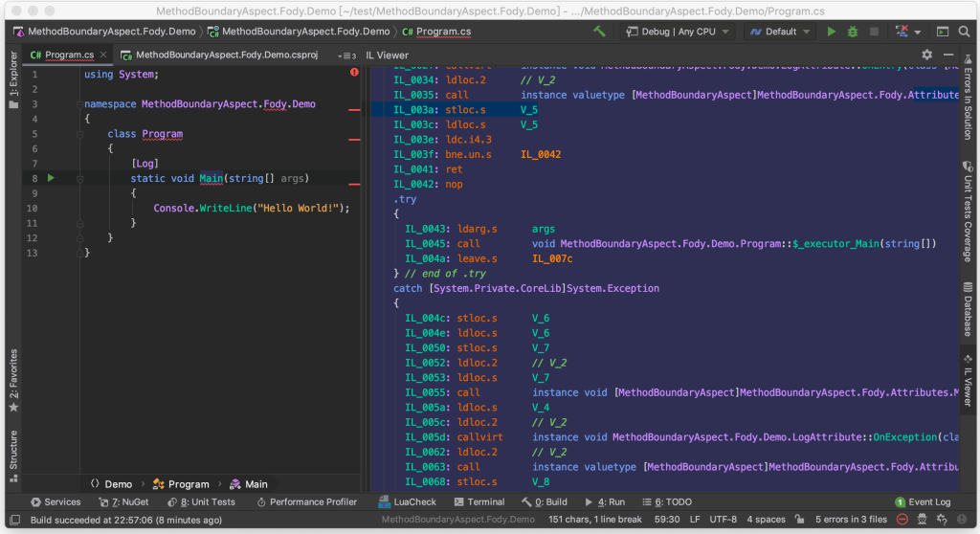Open the Terminal tool window
Screen dimensions: 980x534
click(479, 502)
